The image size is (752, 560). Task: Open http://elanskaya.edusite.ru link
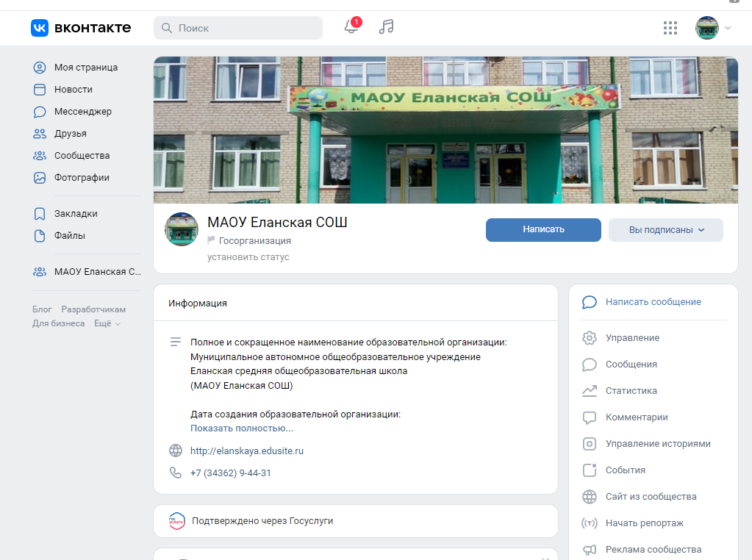click(247, 450)
